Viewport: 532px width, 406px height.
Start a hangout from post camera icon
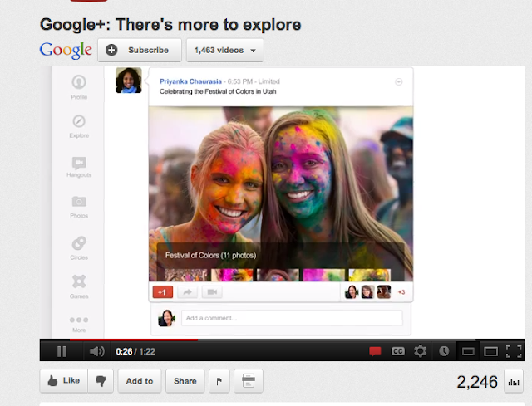tap(212, 292)
